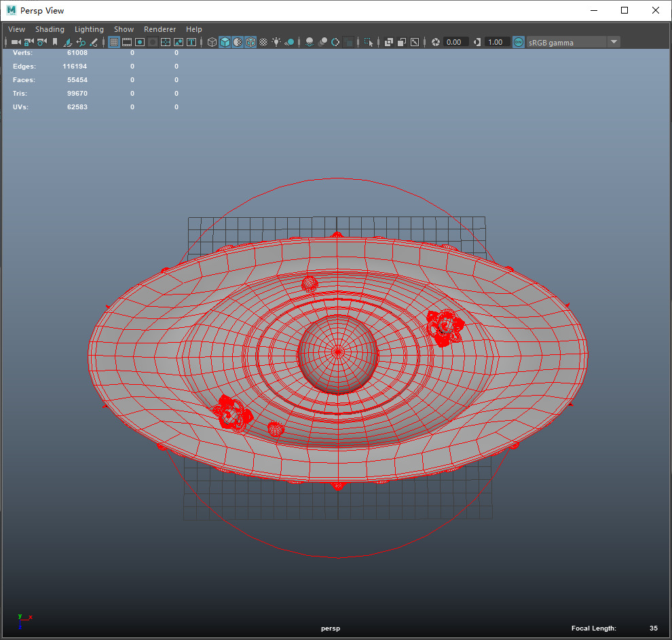This screenshot has height=640, width=672.
Task: Open the sRGB gamma dropdown arrow
Action: tap(614, 42)
